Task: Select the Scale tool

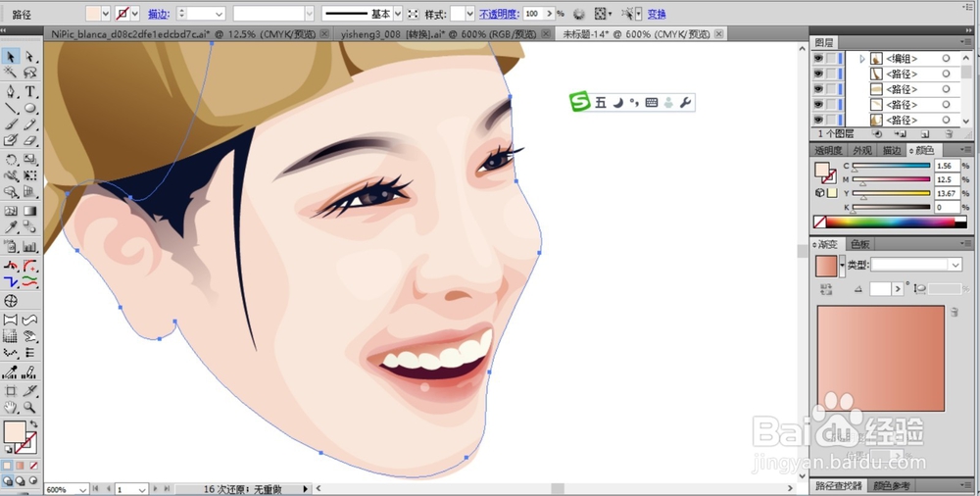Action: [29, 160]
